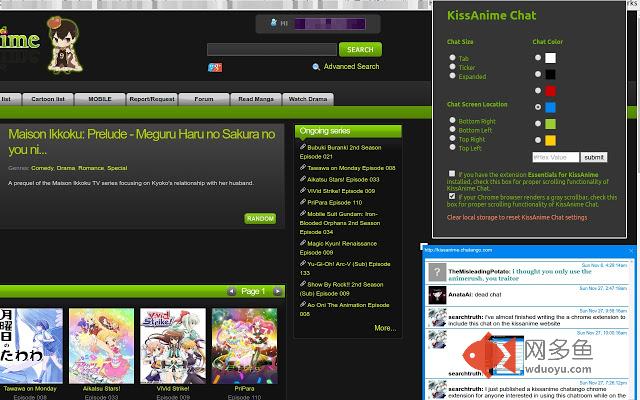Open the Romance genre link
Image resolution: width=640 pixels, height=400 pixels.
[x=91, y=168]
